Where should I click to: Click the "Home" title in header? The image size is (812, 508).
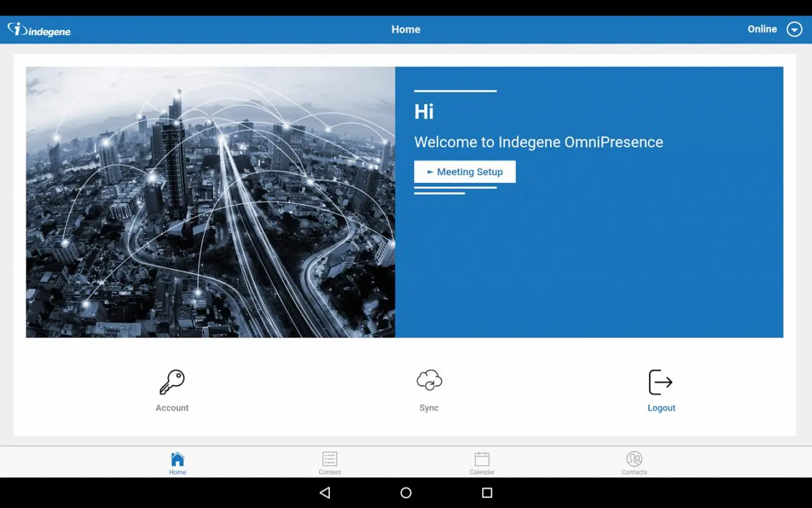406,29
